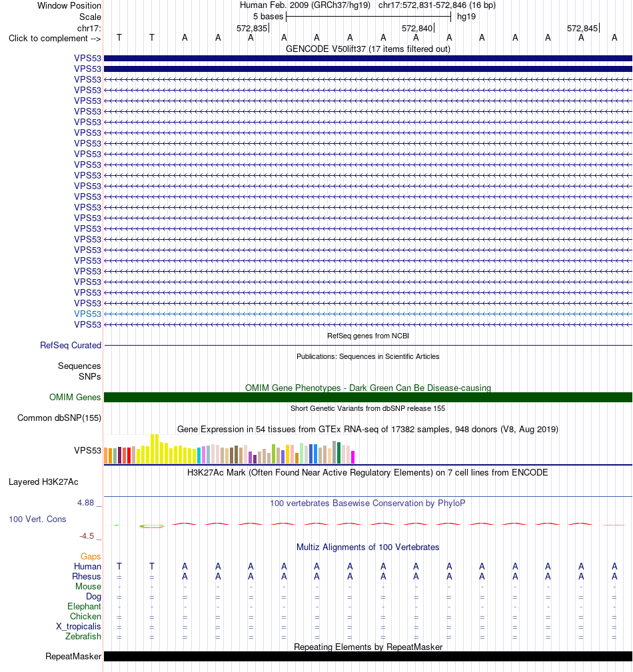This screenshot has height=672, width=633.
Task: Click the 'Window Position' track label
Action: 69,5
